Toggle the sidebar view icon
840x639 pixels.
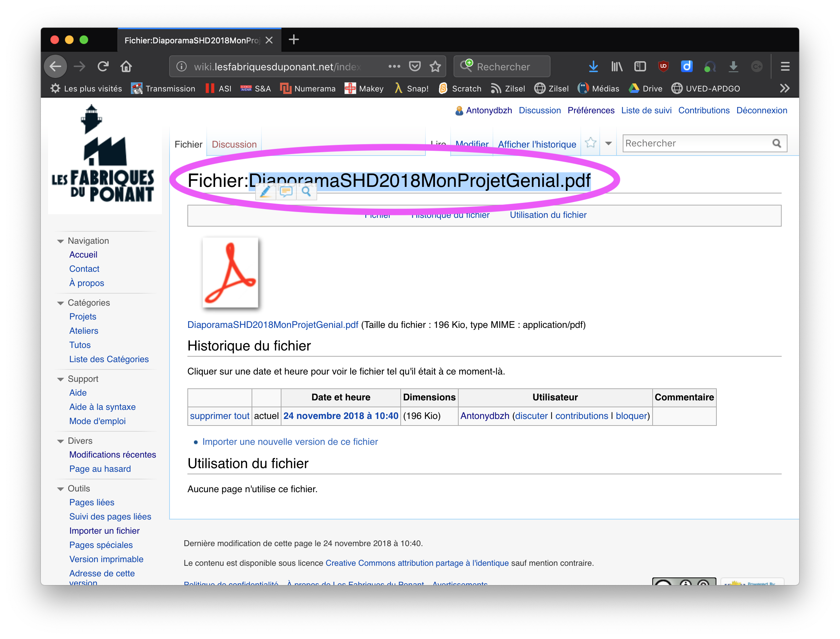pyautogui.click(x=640, y=67)
